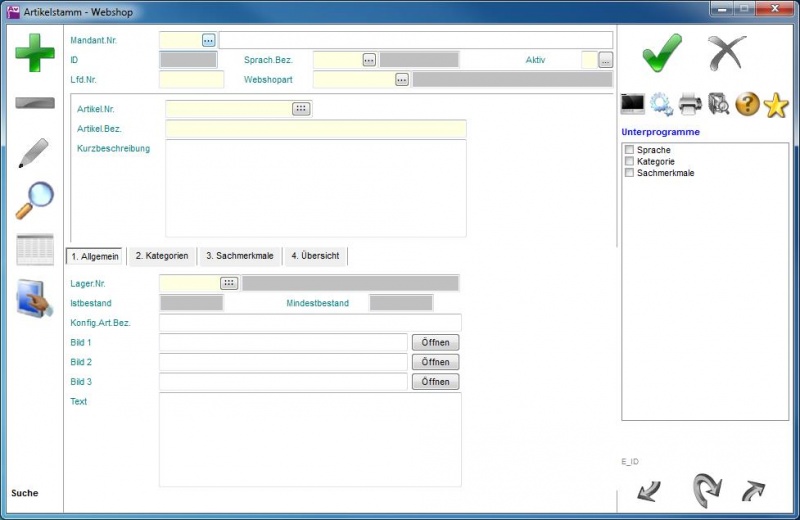Open the Webshopart selection lookup

point(402,79)
